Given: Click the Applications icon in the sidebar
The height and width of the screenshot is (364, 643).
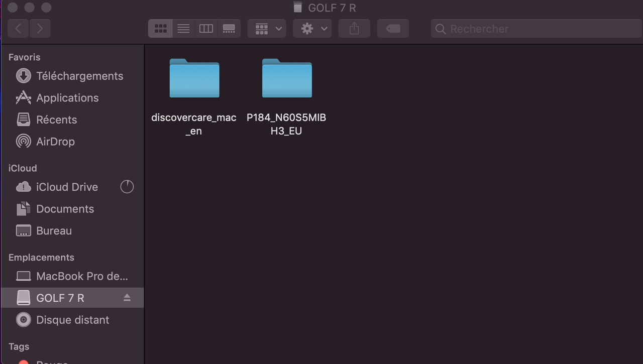Looking at the screenshot, I should tap(24, 98).
